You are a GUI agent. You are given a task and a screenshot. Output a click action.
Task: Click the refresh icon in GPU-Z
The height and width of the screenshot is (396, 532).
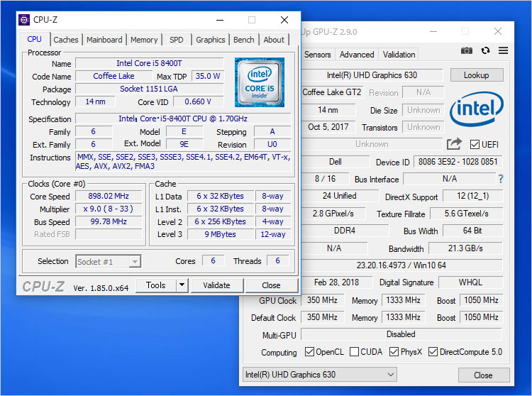(x=485, y=50)
